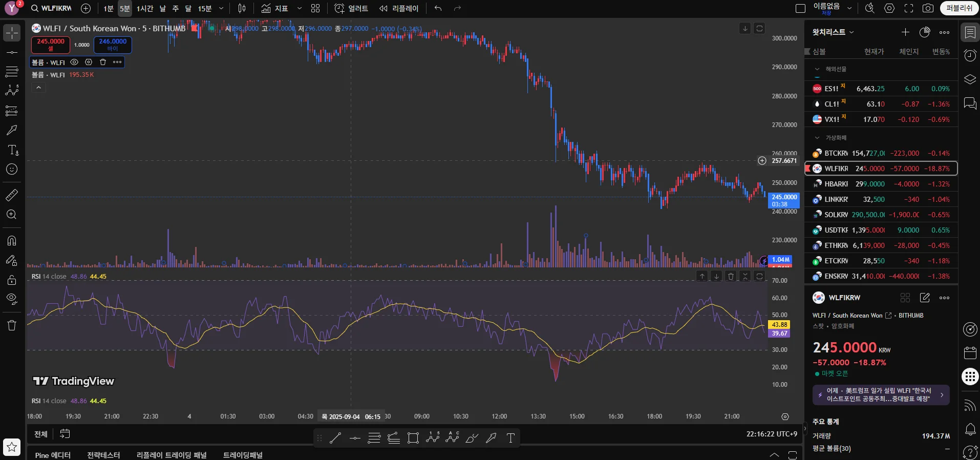The height and width of the screenshot is (460, 980).
Task: Open the layout setup rectangle icon
Action: 800,8
